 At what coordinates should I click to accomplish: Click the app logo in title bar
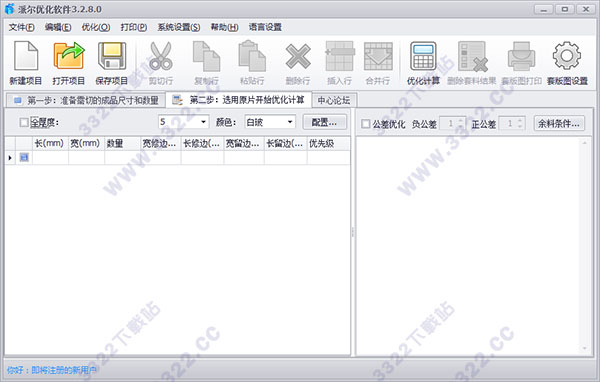(x=10, y=9)
